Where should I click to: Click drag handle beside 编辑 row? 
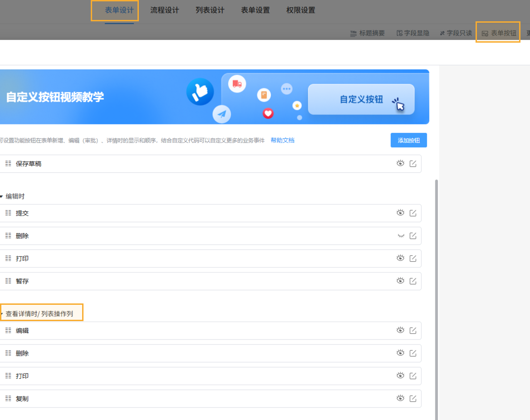8,331
